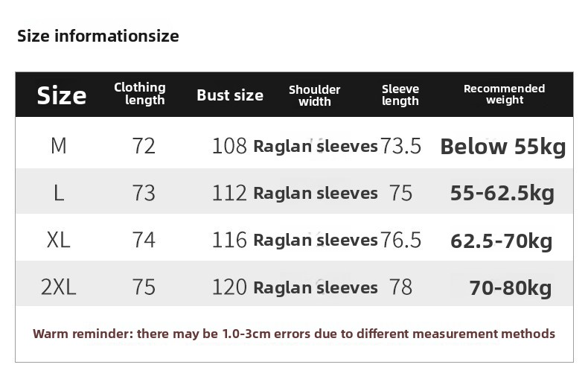This screenshot has height=385, width=588.
Task: Select the M size row label
Action: 59,146
